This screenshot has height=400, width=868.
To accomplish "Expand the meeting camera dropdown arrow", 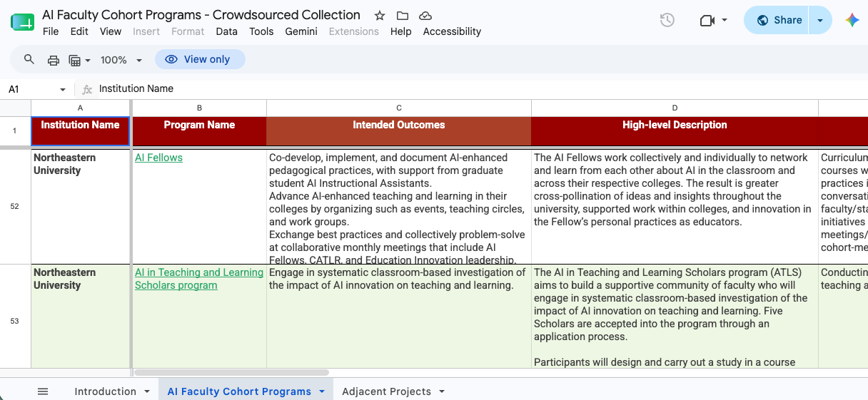I will click(725, 20).
